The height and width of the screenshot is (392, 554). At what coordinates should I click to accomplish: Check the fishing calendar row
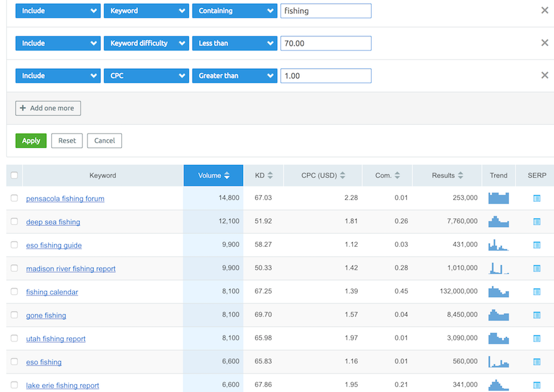(14, 291)
